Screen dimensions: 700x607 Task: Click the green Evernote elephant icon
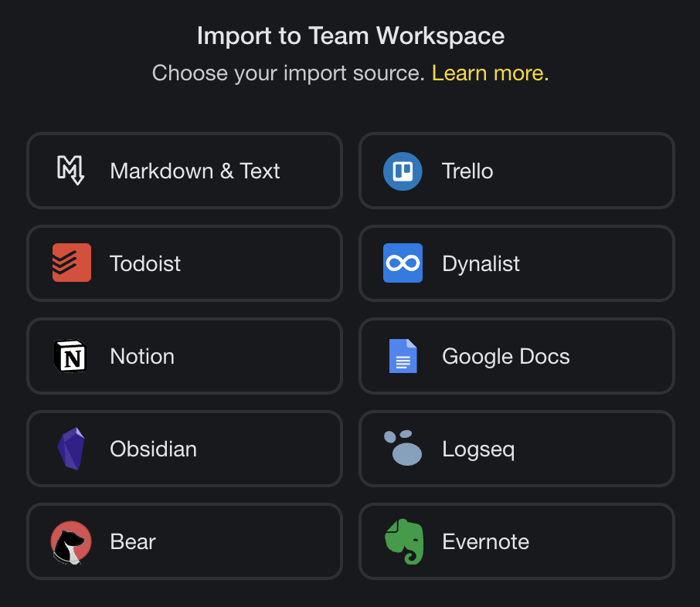pos(403,541)
